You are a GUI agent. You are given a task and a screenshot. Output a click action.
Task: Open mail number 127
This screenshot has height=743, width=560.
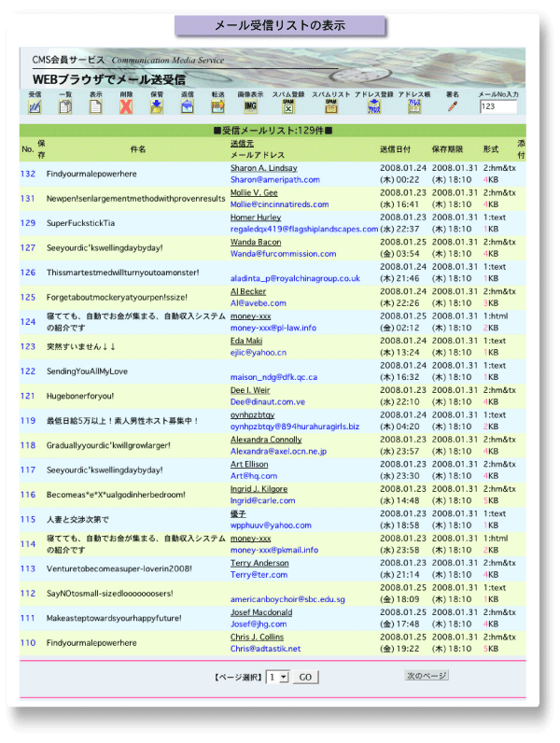point(28,248)
